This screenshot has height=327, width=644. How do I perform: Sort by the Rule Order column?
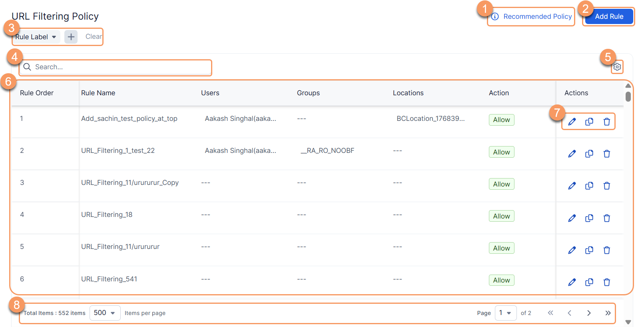click(37, 93)
